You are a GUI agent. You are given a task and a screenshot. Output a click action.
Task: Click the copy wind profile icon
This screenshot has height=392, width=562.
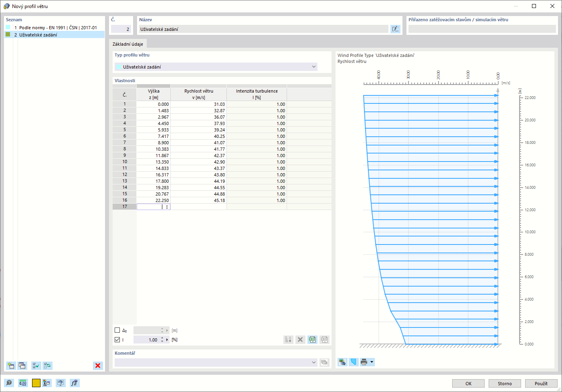pyautogui.click(x=22, y=366)
